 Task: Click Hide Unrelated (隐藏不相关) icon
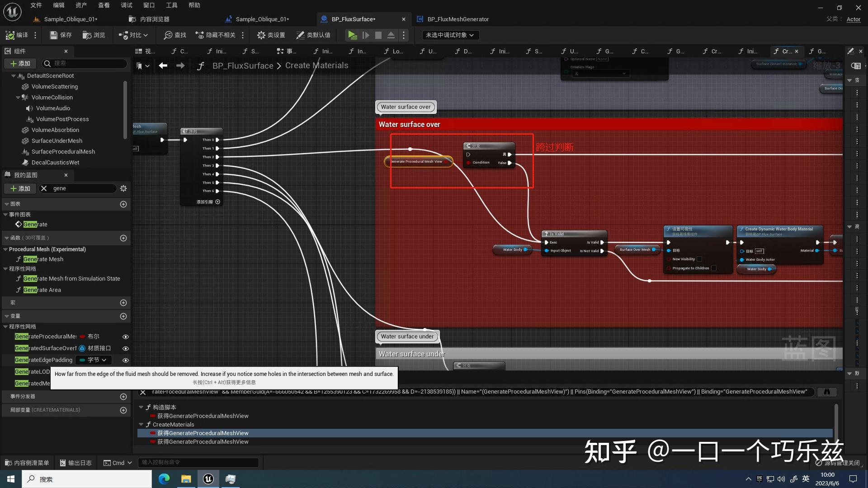point(215,35)
